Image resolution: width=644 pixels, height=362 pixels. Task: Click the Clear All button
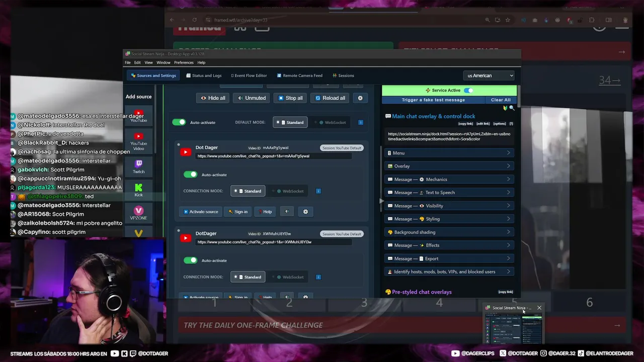coord(501,100)
